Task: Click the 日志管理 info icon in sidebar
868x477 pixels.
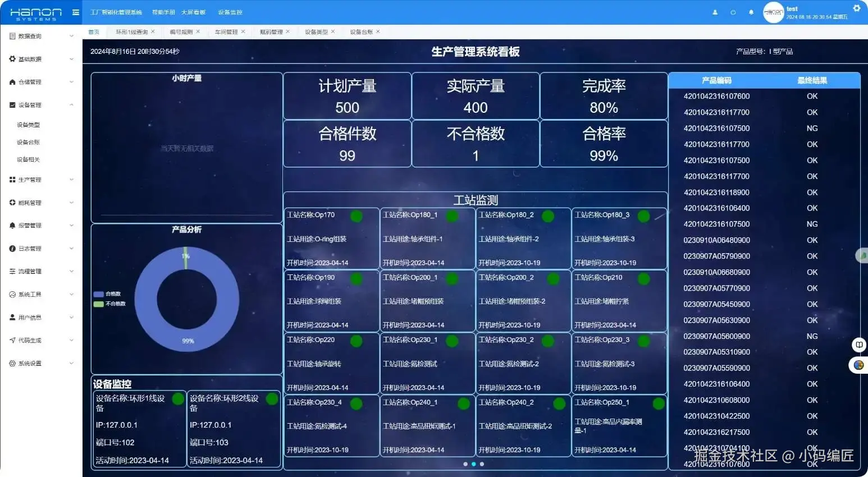Action: point(12,249)
